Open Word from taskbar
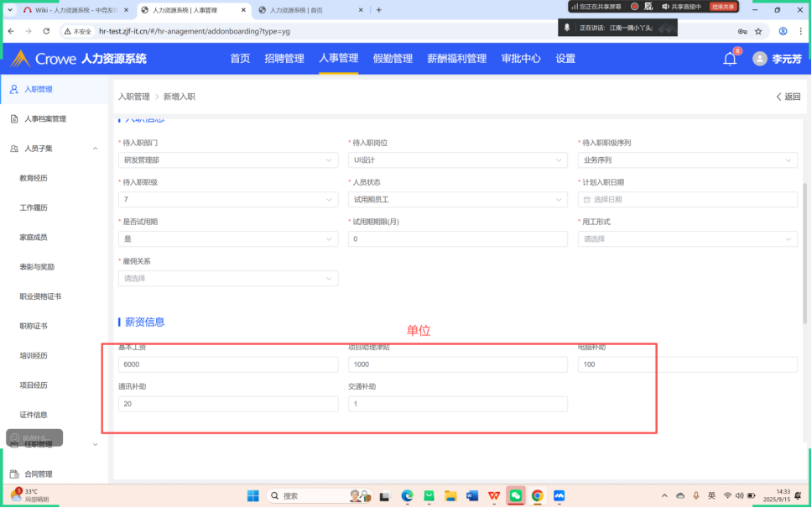The width and height of the screenshot is (812, 508). [x=472, y=495]
